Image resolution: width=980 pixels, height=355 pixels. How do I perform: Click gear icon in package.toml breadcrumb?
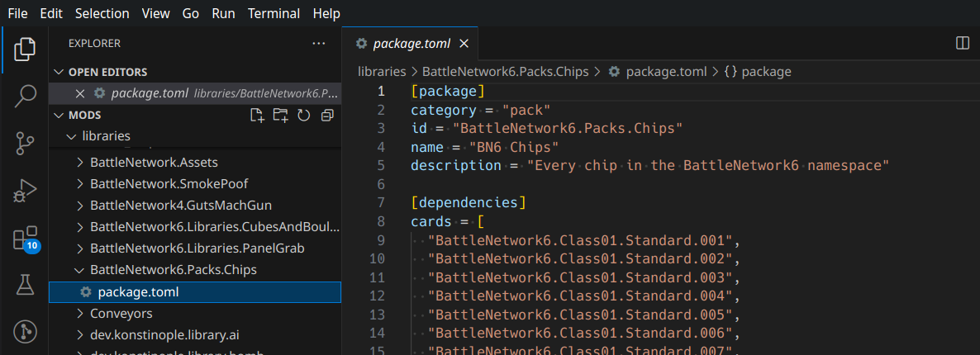pos(615,72)
